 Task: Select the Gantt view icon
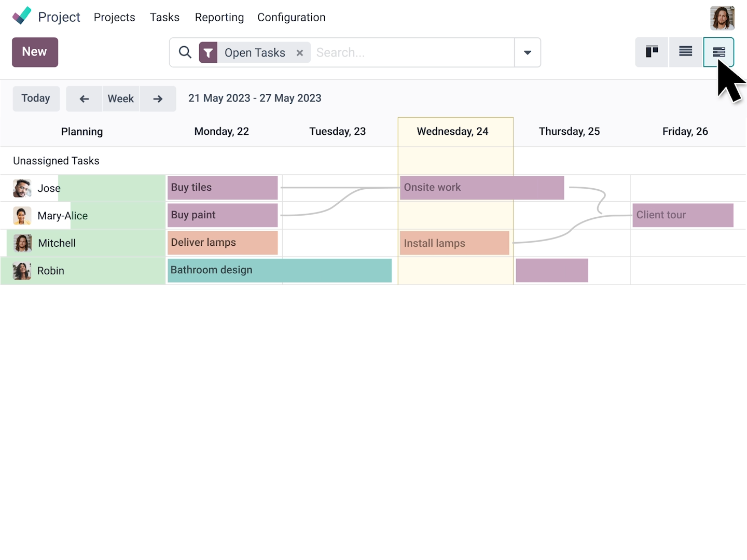[718, 52]
